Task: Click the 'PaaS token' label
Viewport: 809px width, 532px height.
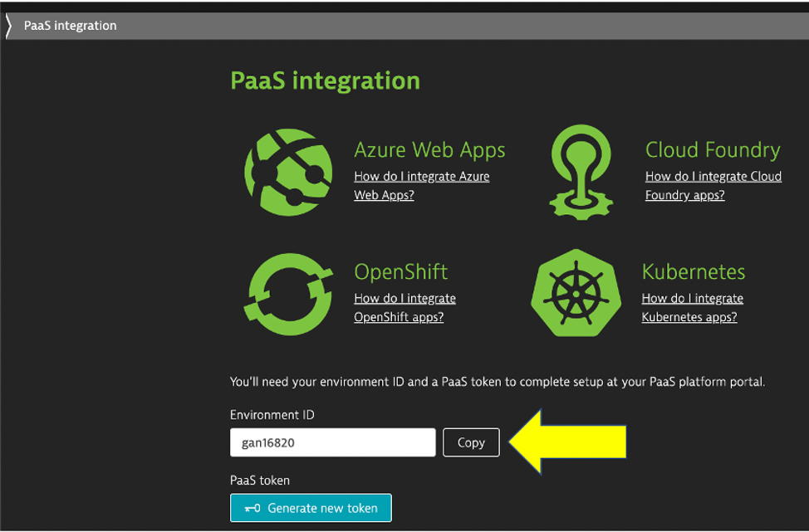Action: pos(259,481)
